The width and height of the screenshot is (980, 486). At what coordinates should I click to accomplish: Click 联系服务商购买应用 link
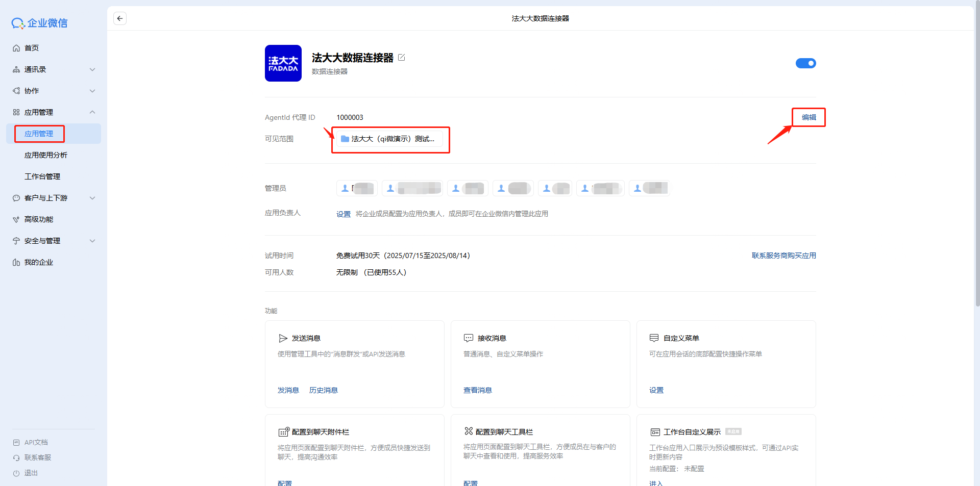(784, 255)
